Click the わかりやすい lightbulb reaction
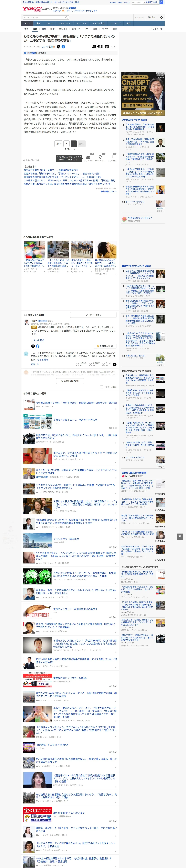This screenshot has width=186, height=868. (x=100, y=158)
